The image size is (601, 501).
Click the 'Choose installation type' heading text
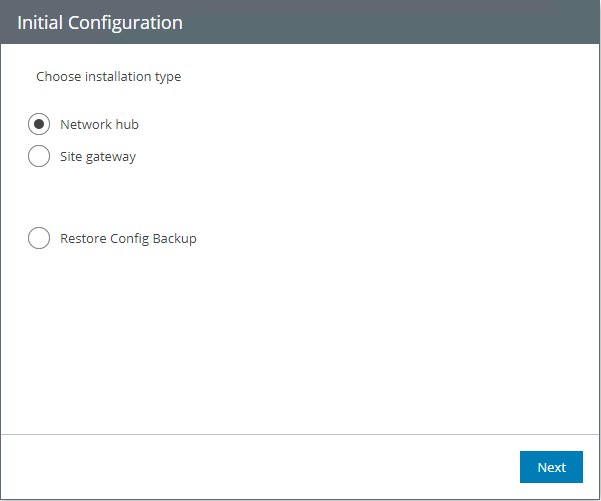click(x=109, y=76)
